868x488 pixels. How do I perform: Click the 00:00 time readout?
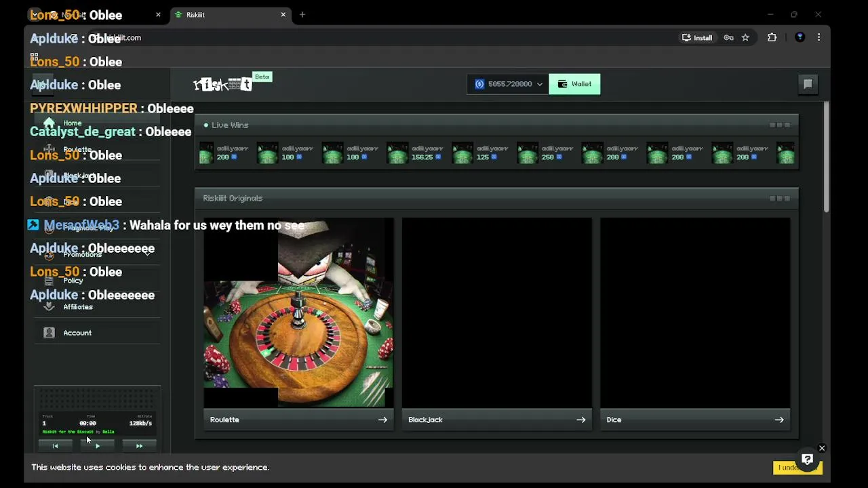87,423
